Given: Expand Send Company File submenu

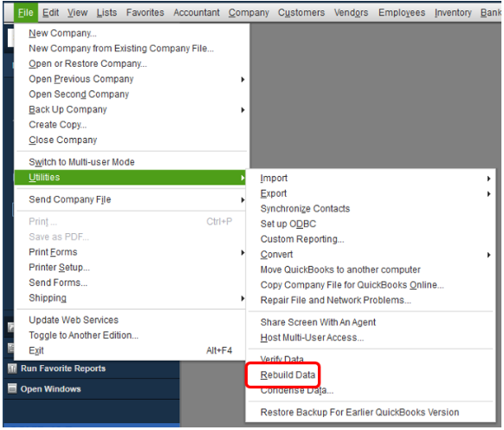Looking at the screenshot, I should (x=130, y=199).
